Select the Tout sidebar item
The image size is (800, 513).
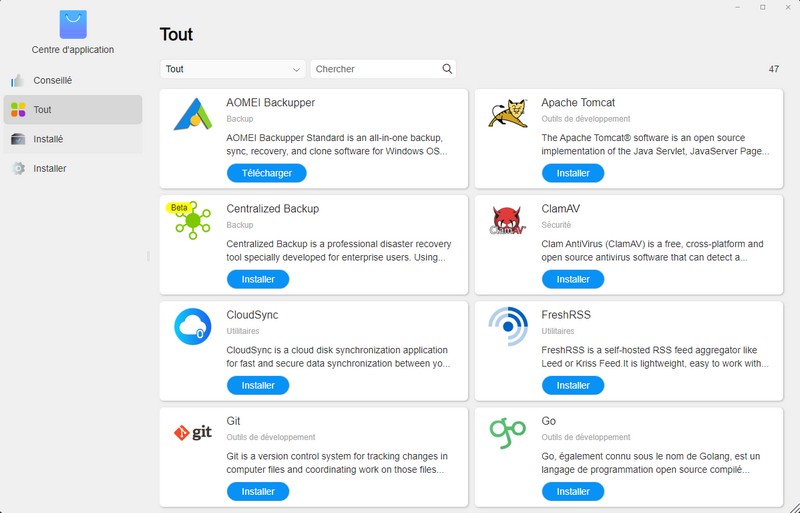click(72, 109)
